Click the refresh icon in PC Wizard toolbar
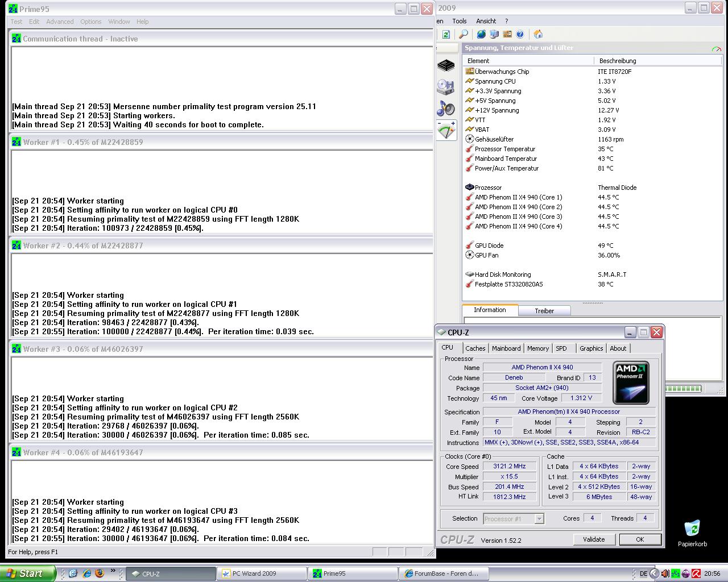Screen dimensions: 728x582 coord(446,34)
